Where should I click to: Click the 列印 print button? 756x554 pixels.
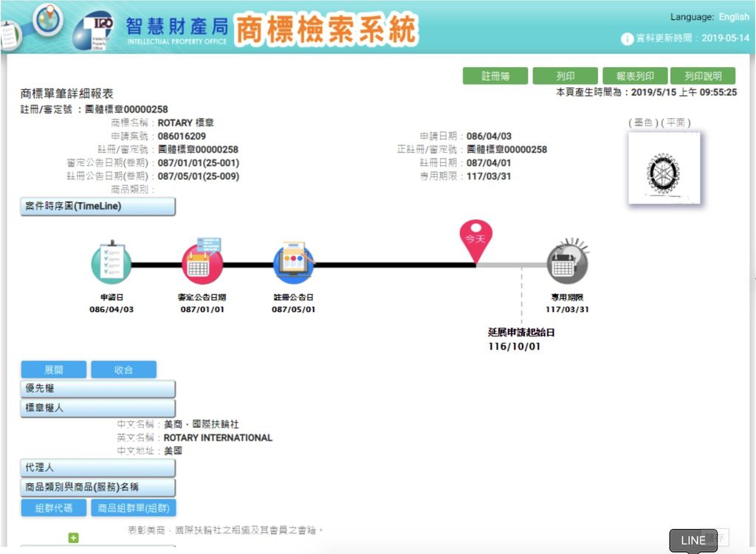pos(565,76)
